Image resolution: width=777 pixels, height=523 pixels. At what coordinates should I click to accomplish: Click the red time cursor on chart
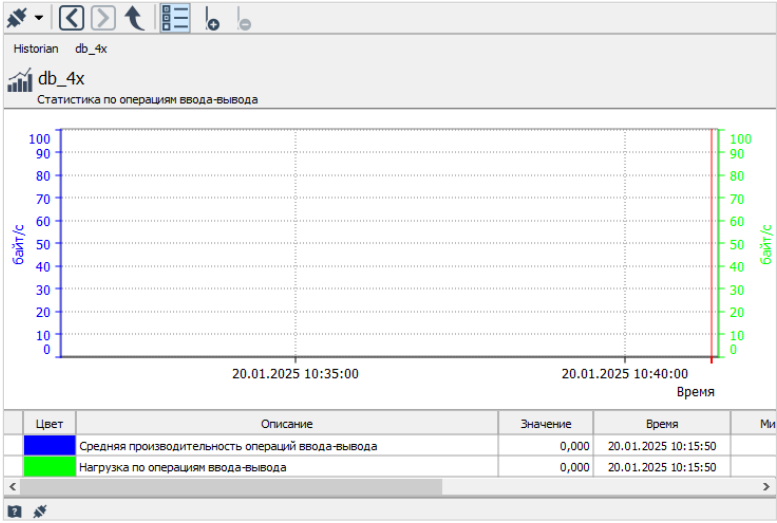tap(712, 240)
